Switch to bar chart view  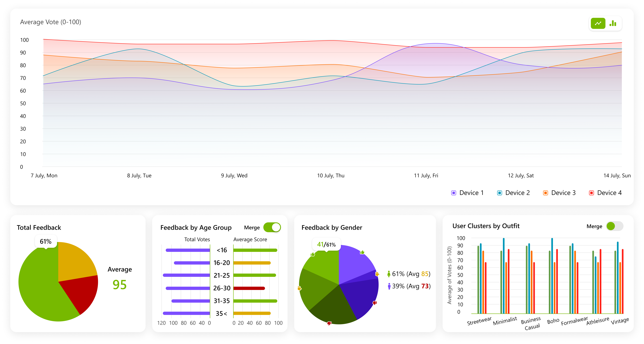[x=613, y=23]
